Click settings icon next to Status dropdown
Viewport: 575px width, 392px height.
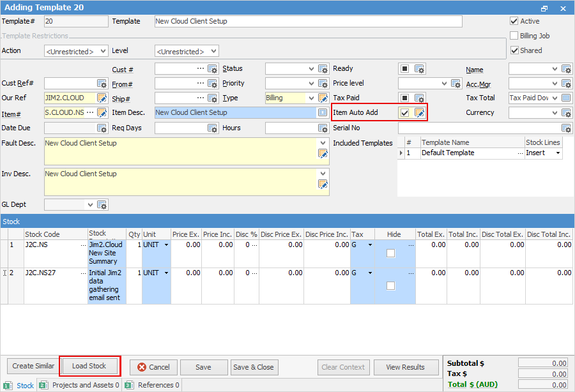tap(323, 69)
